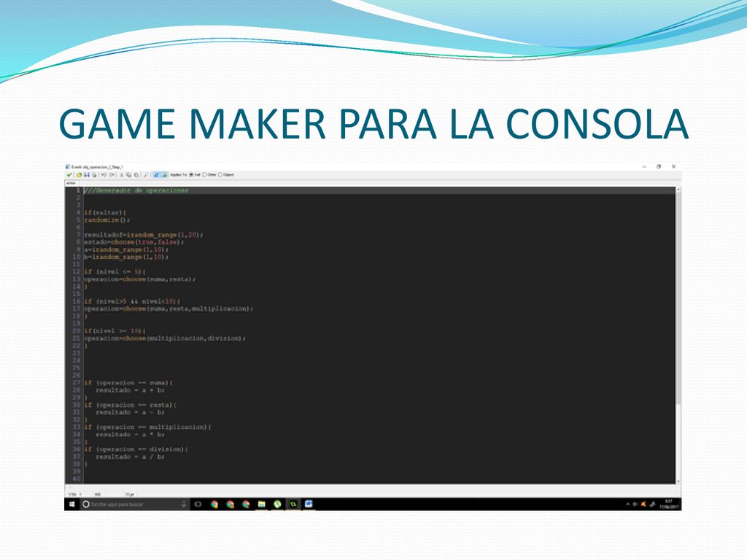Click the line resultado = a + b;
The height and width of the screenshot is (560, 747).
(130, 390)
